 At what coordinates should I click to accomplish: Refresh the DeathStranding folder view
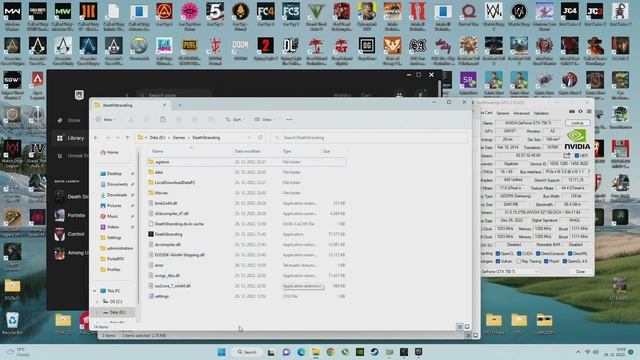tap(260, 138)
